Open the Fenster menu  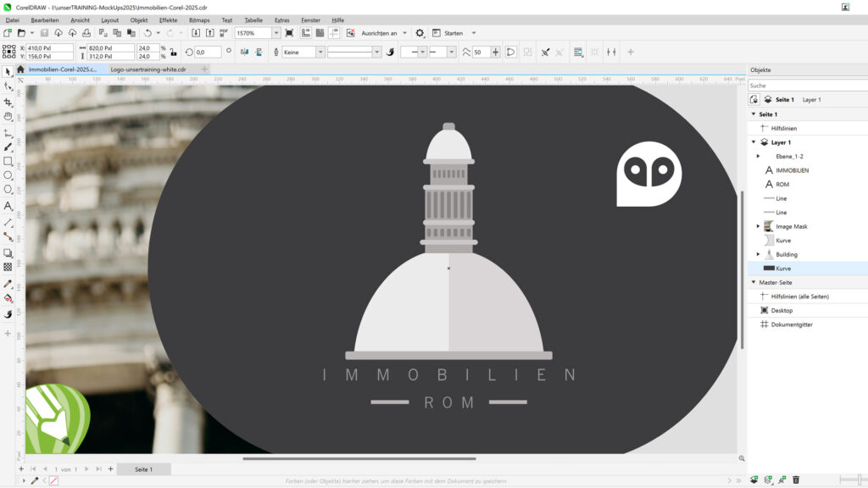310,20
